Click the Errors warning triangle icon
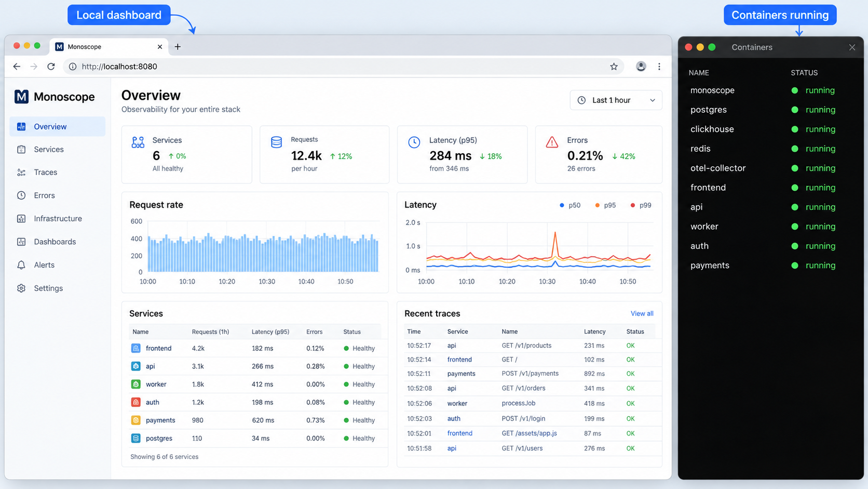 pyautogui.click(x=552, y=142)
